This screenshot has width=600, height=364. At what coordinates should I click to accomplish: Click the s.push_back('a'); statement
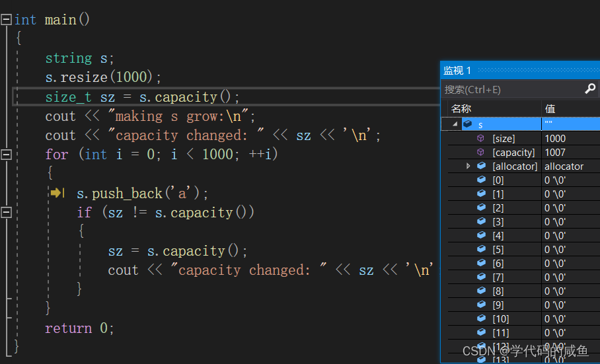coord(142,193)
